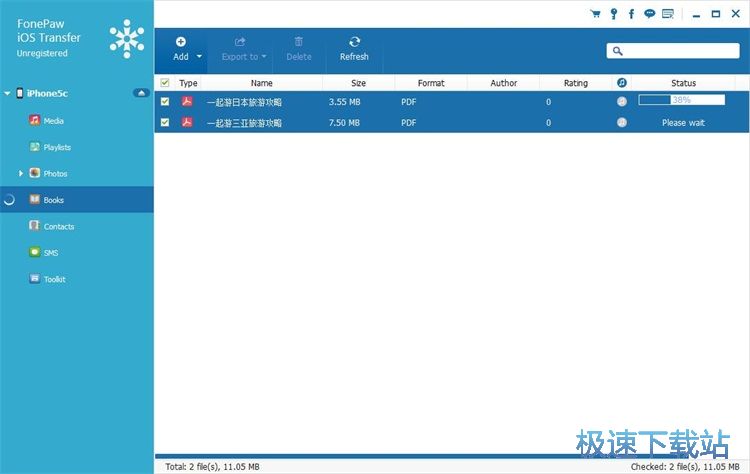Click the shopping cart purchase icon
750x474 pixels.
coord(597,14)
